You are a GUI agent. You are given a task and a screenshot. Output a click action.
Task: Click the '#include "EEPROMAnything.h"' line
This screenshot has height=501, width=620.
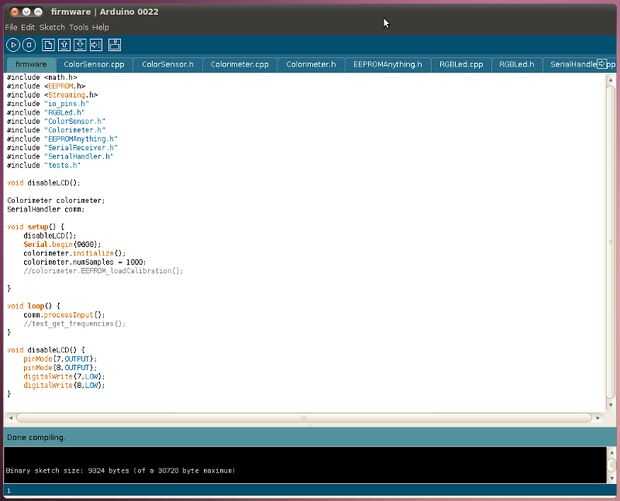62,139
